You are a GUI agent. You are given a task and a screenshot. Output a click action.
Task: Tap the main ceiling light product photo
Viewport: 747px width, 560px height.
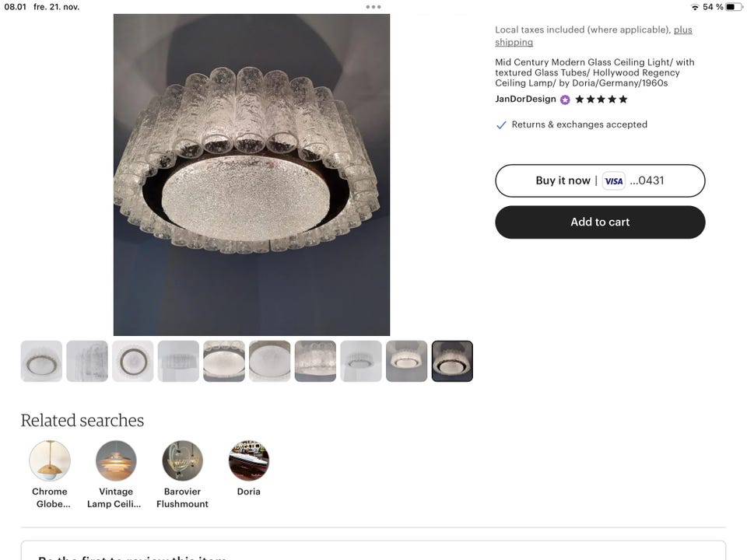click(x=251, y=175)
